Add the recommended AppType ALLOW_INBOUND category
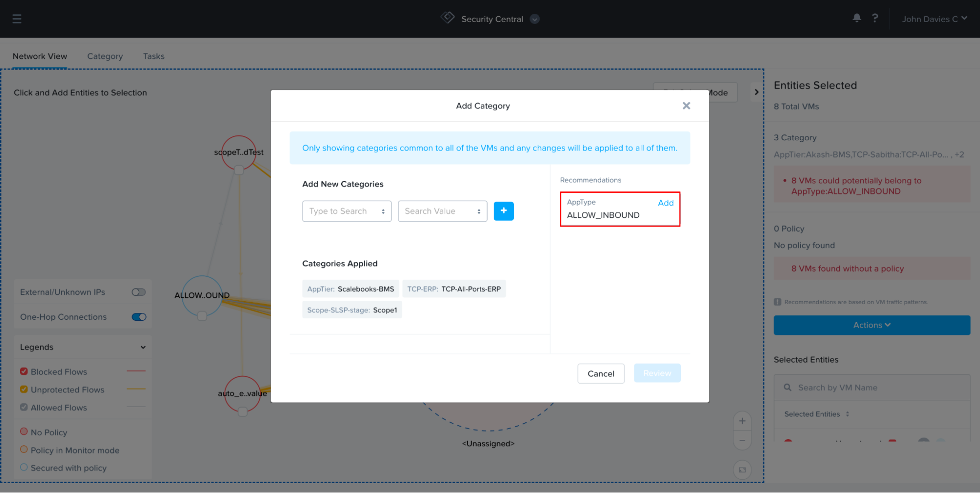Screen dimensions: 980x493 click(665, 203)
